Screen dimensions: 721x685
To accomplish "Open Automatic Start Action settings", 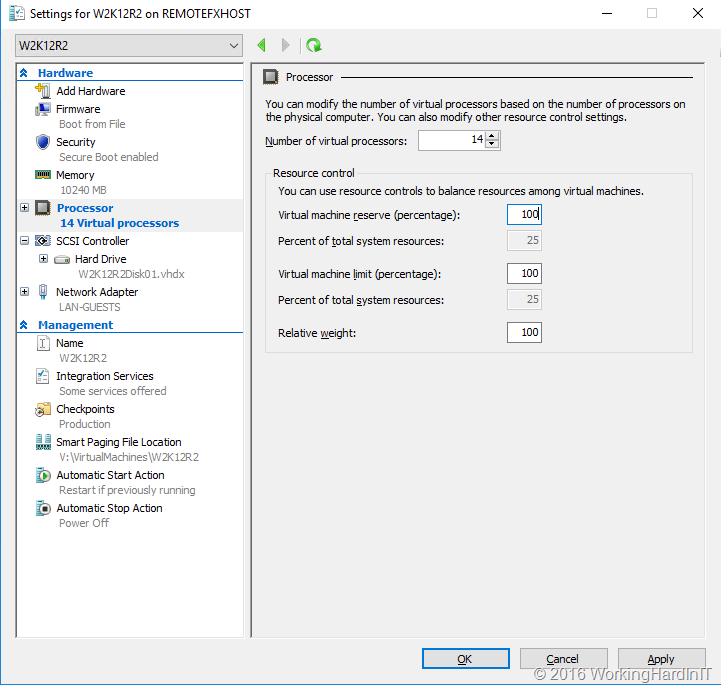I will tap(110, 475).
